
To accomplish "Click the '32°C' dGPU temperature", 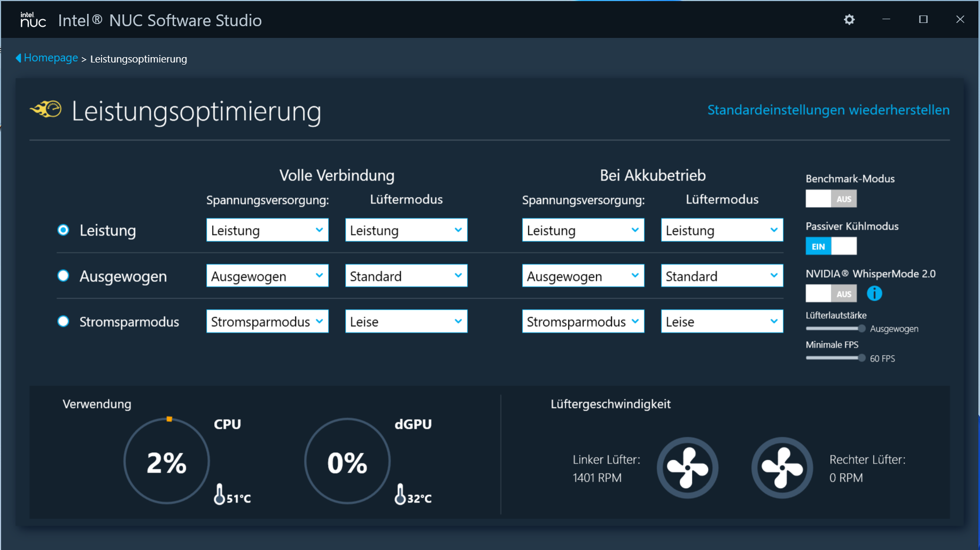I will point(419,499).
